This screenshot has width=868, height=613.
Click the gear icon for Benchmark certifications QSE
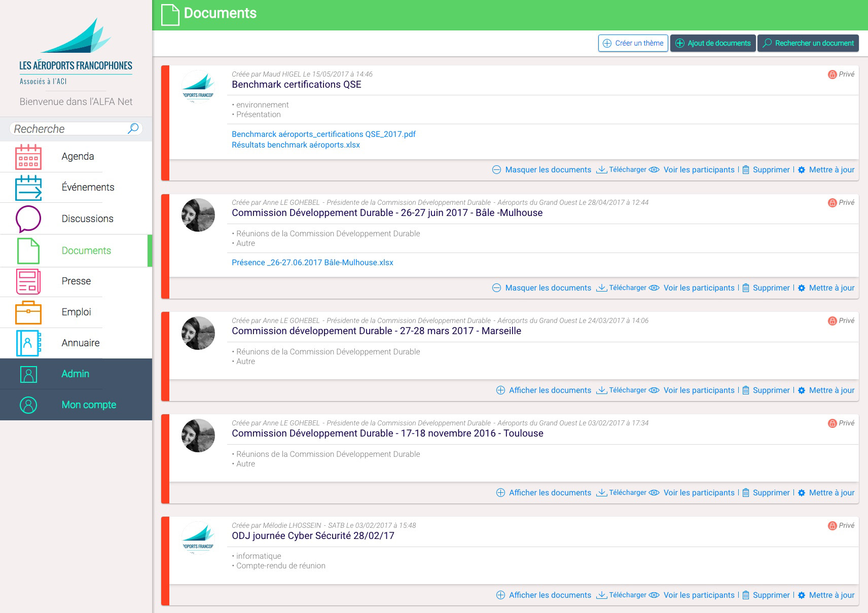[802, 170]
